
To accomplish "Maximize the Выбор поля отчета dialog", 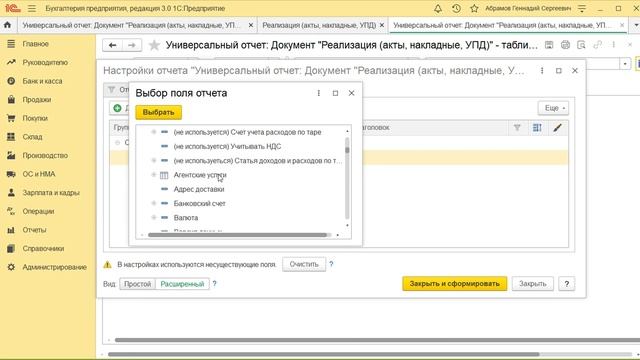I will click(335, 93).
